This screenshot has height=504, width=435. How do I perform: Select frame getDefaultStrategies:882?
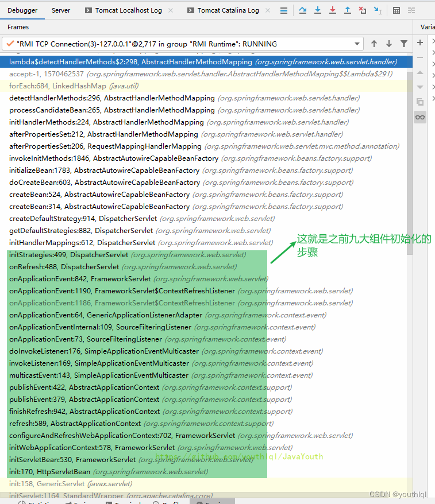203,230
